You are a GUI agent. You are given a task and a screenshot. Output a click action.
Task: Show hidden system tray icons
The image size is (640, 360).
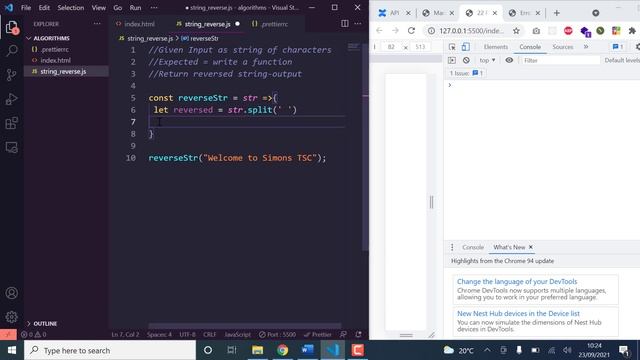[487, 350]
